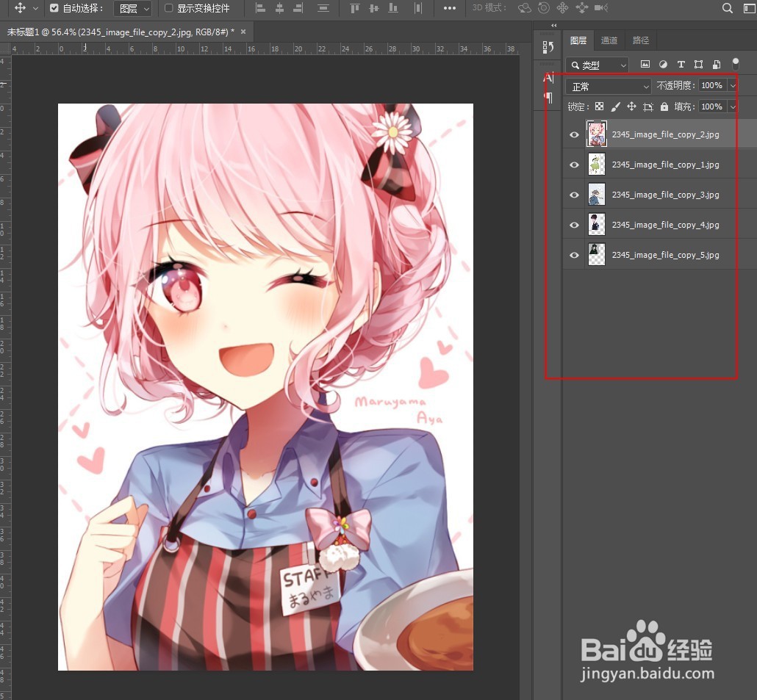757x700 pixels.
Task: Lock position move icon in layers panel
Action: point(631,107)
